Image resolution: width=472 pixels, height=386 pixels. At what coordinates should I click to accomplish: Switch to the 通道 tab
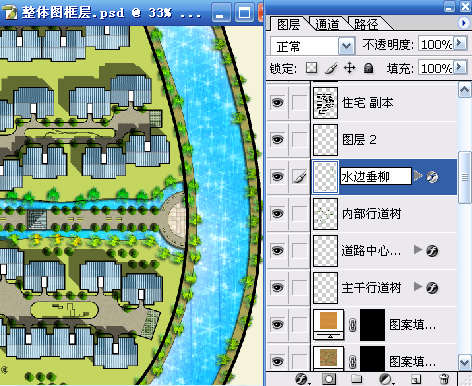click(x=327, y=24)
